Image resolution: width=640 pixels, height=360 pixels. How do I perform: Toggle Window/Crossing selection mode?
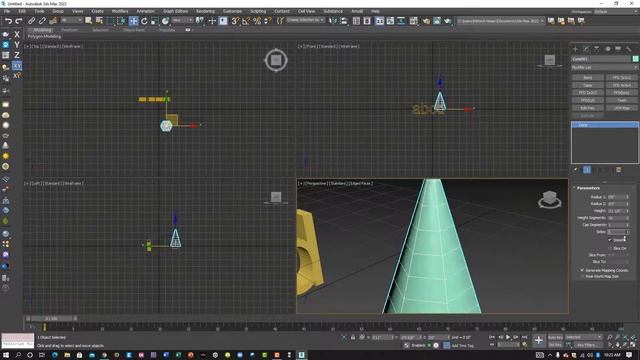121,20
